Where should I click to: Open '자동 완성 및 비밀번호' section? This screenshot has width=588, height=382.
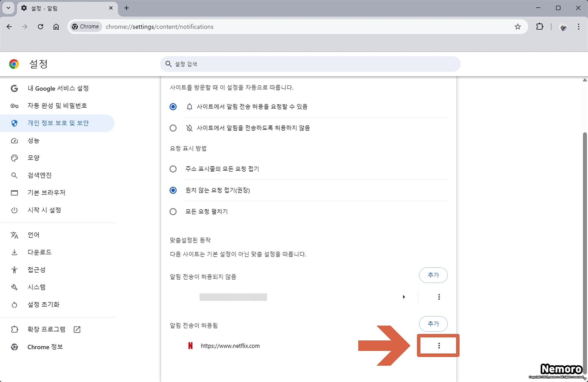point(57,106)
